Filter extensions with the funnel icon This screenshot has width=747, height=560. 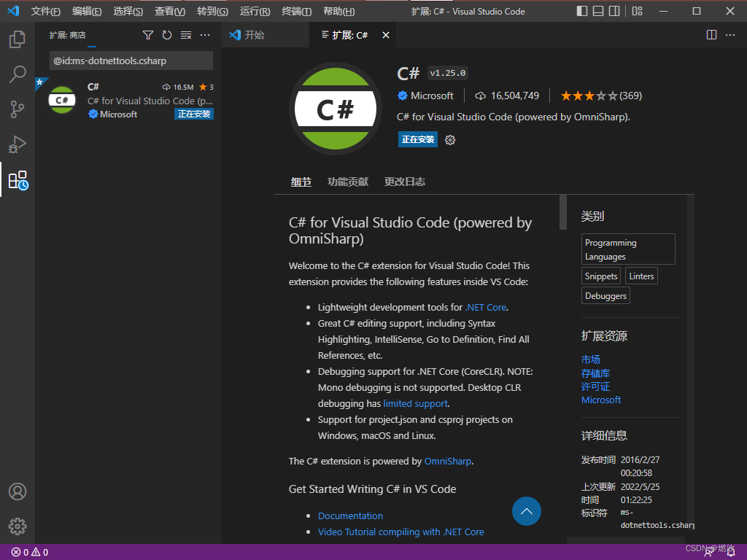click(148, 35)
